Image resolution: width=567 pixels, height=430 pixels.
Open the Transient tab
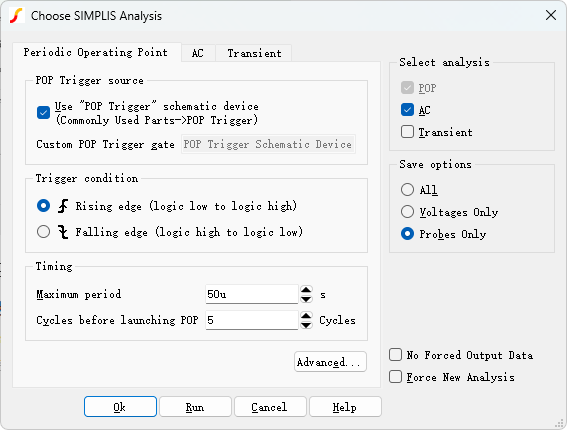[254, 53]
